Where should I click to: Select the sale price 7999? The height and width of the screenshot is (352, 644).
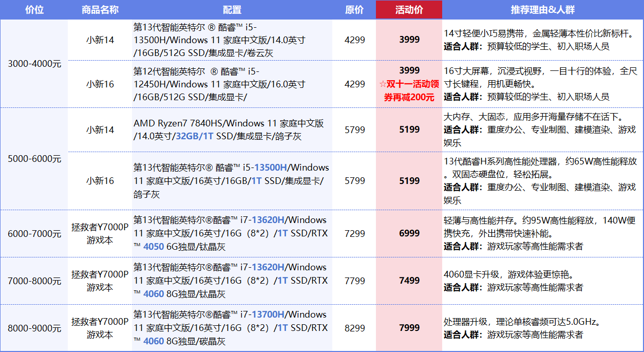point(409,328)
